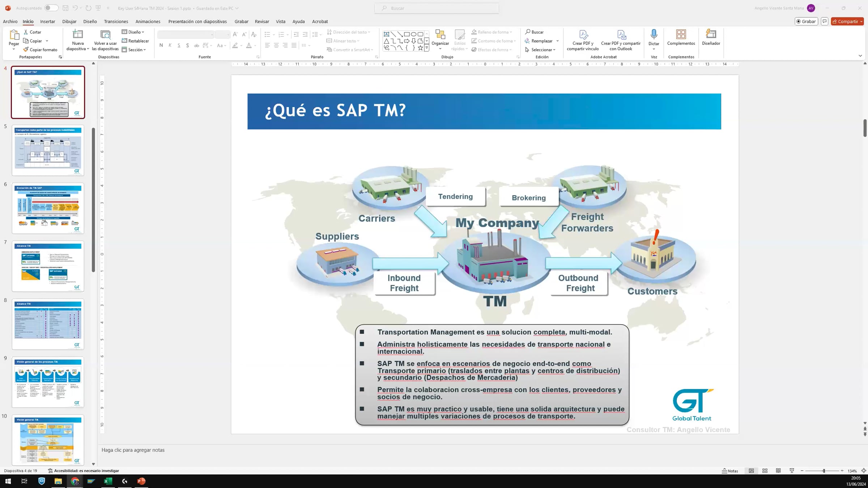Switch to slide sorter view icon
The height and width of the screenshot is (488, 868).
pos(765,471)
